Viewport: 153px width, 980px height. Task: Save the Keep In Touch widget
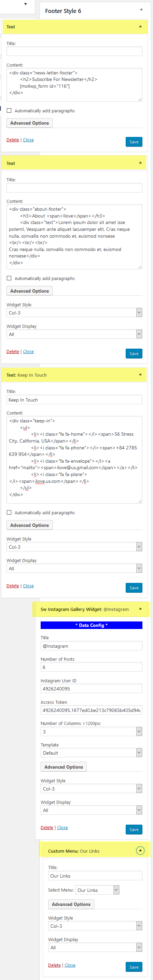134,587
